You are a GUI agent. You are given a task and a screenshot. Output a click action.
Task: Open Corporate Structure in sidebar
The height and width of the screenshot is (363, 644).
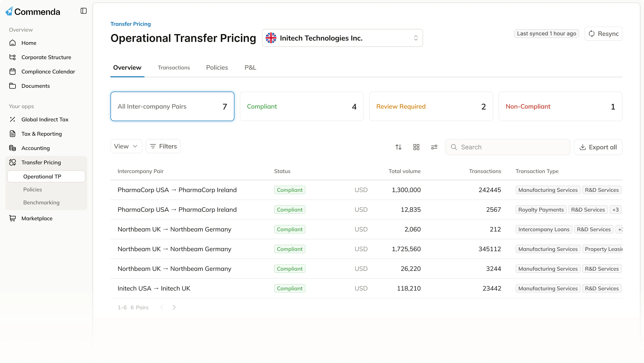point(46,57)
